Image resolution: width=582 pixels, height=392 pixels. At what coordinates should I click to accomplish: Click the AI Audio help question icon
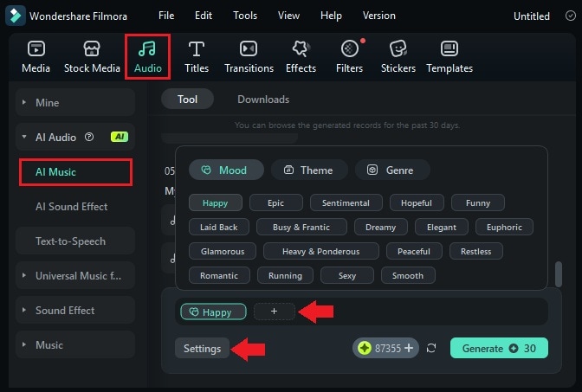[89, 137]
